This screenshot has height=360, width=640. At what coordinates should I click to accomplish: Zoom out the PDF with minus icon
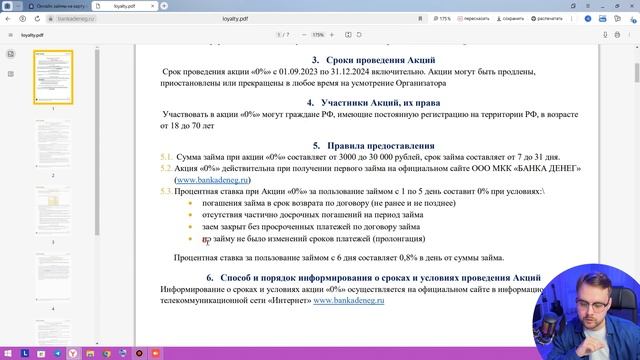tap(304, 35)
